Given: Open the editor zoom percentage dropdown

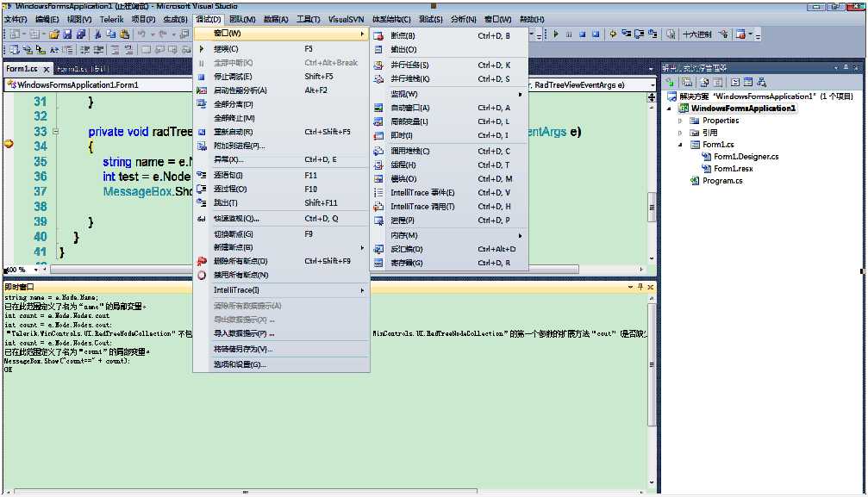Looking at the screenshot, I should point(36,270).
